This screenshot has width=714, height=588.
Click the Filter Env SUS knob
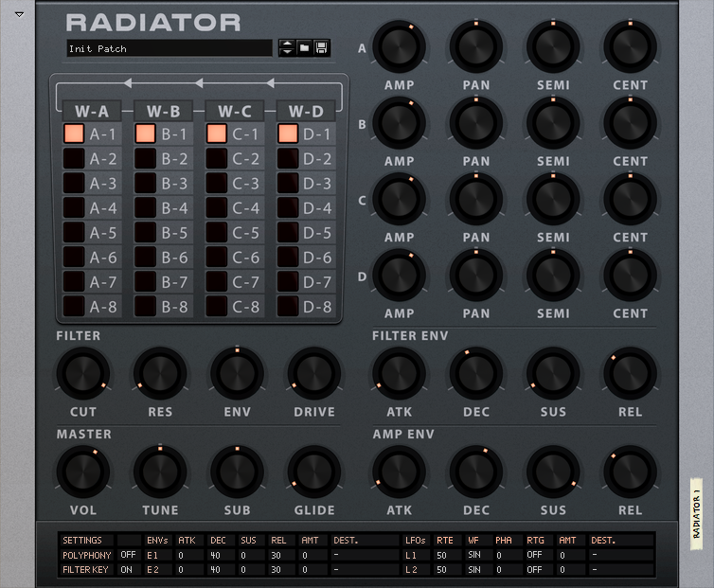[553, 373]
